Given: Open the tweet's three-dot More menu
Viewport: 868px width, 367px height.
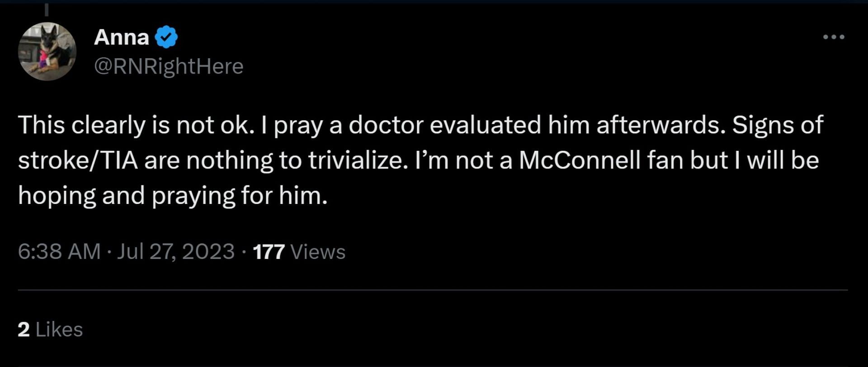Looking at the screenshot, I should tap(834, 37).
